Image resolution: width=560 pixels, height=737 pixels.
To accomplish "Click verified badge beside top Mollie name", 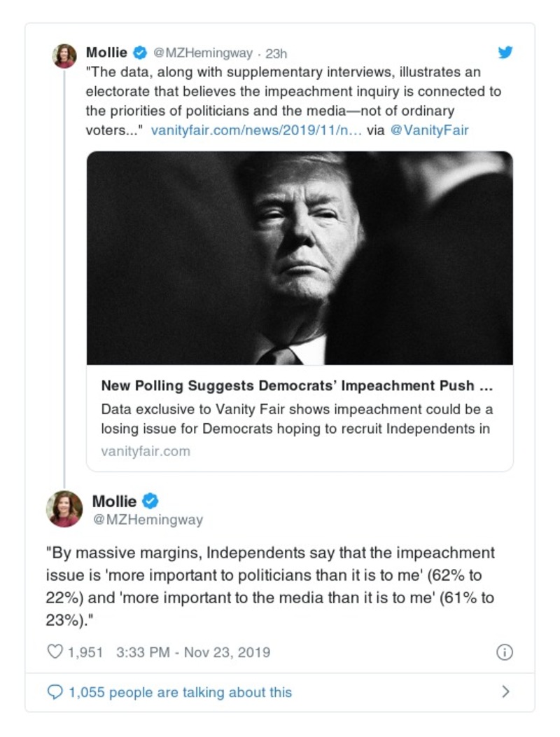I will coord(140,53).
